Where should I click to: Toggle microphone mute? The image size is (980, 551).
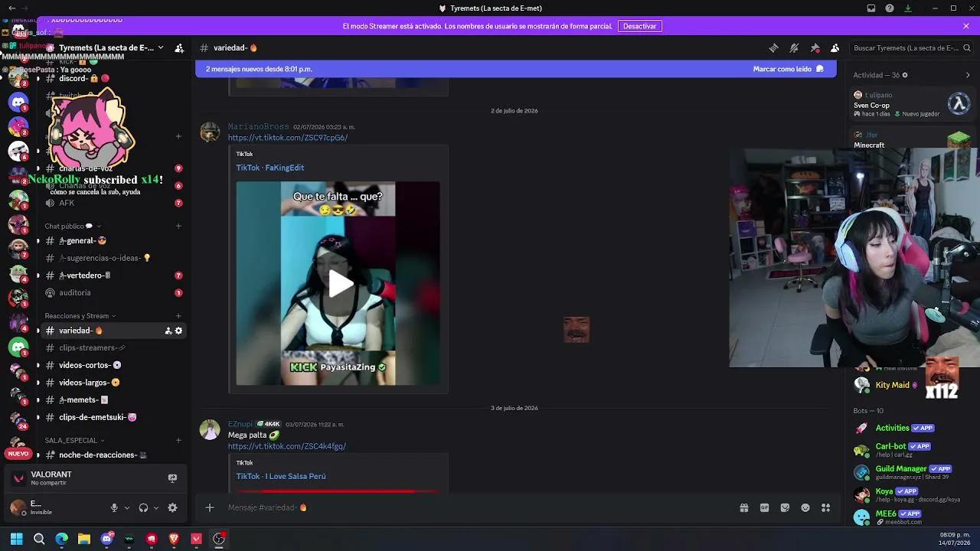point(114,507)
